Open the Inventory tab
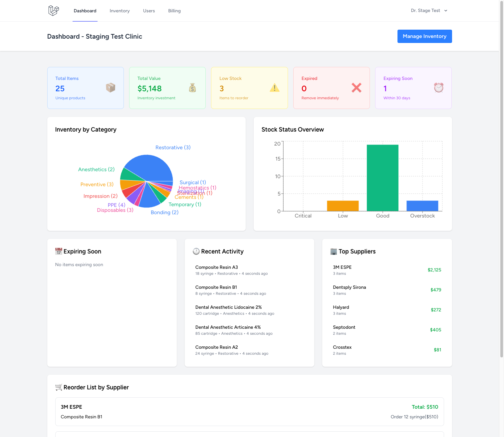504x437 pixels. (120, 11)
